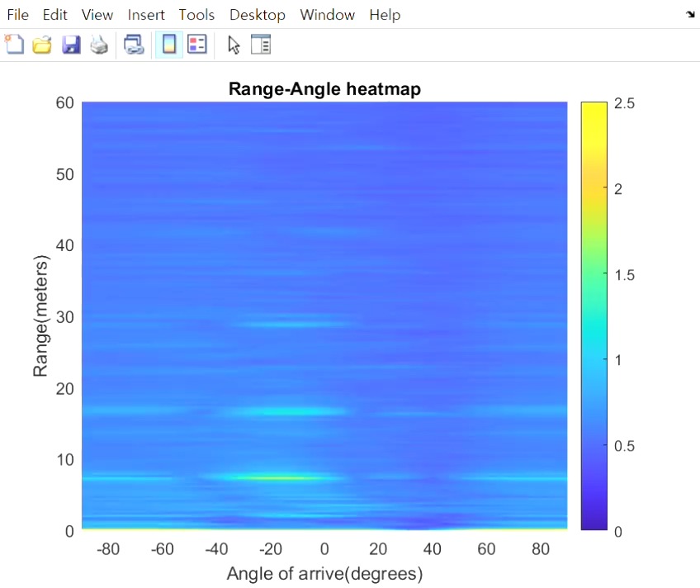Click the colorbar tick label '0.5'
Image resolution: width=700 pixels, height=588 pixels.
coord(624,446)
